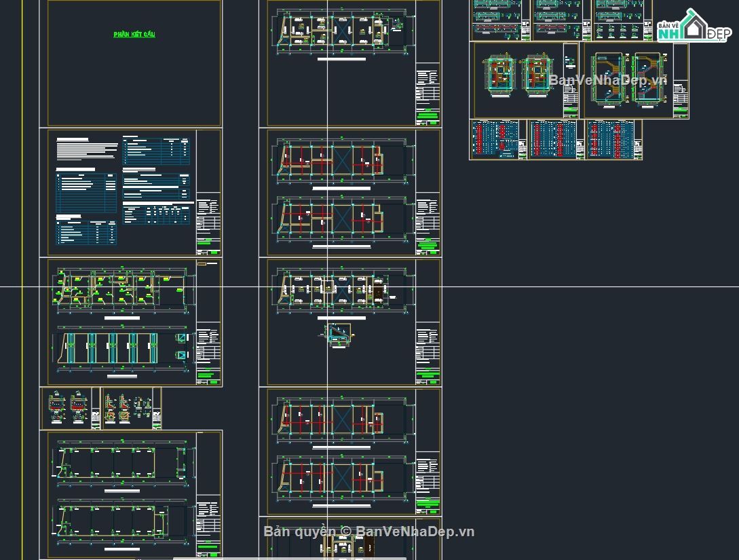This screenshot has width=739, height=560.
Task: Select the small triangular stair detail drawing
Action: [x=339, y=335]
